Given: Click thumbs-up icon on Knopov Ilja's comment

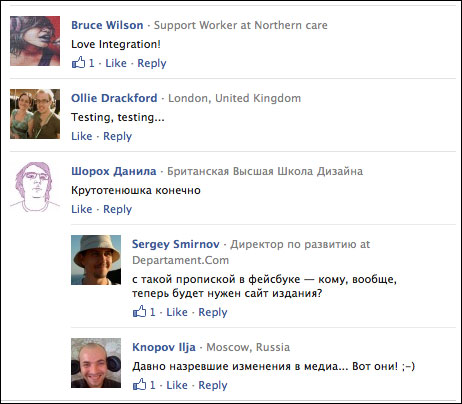Looking at the screenshot, I should coord(140,384).
